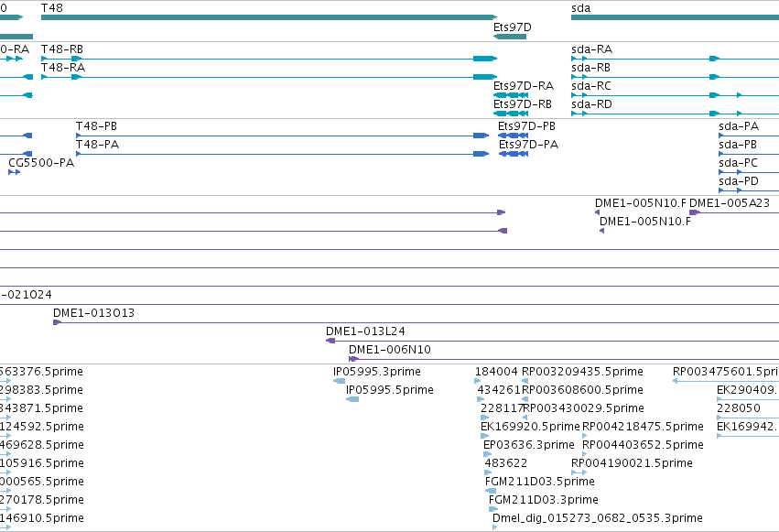Select the Ets97D gene bar

pos(510,37)
